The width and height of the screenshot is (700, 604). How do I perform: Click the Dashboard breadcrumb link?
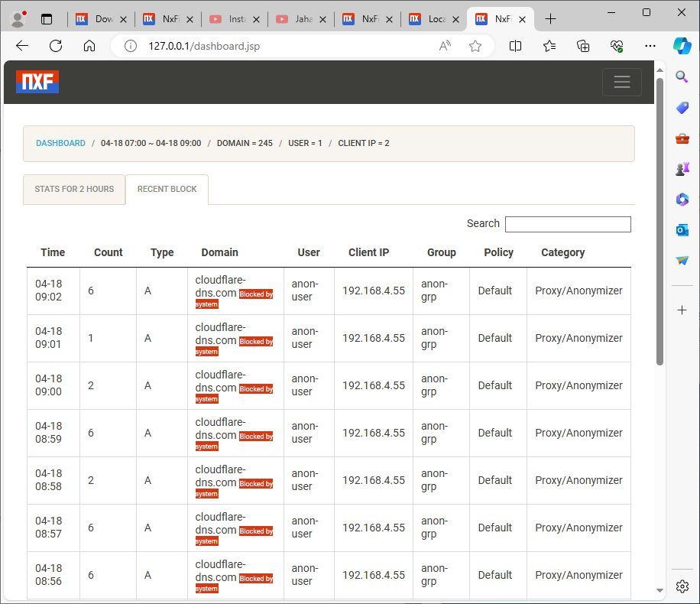click(60, 143)
